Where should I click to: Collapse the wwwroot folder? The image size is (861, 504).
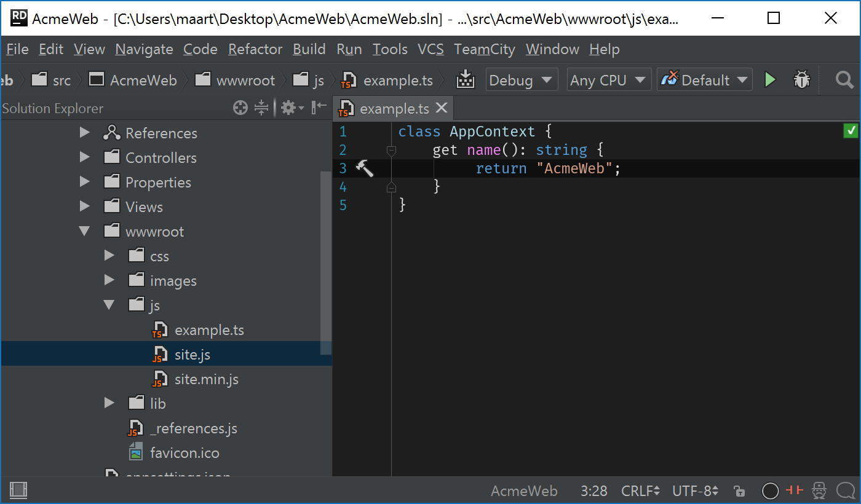point(85,231)
